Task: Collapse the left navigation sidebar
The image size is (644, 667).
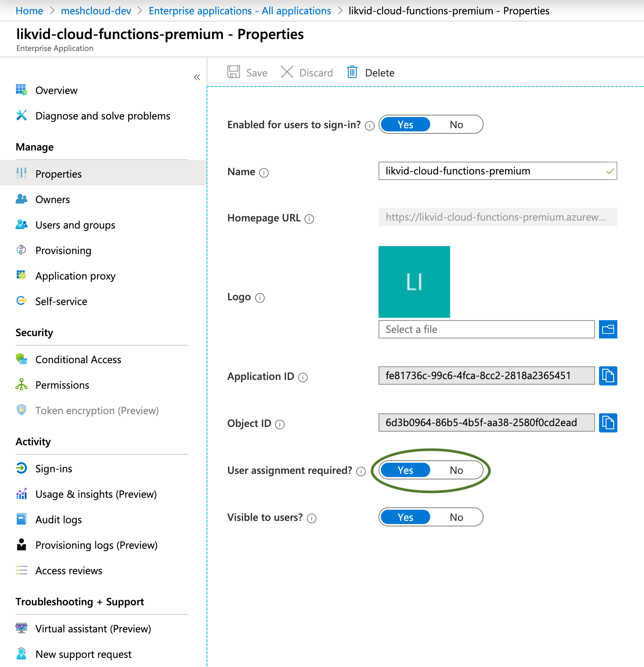Action: point(197,77)
